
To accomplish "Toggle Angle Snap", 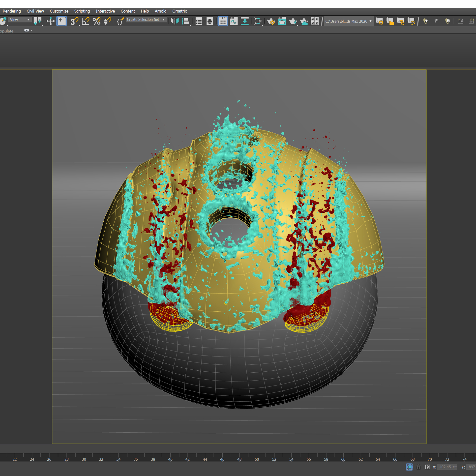I will [85, 21].
